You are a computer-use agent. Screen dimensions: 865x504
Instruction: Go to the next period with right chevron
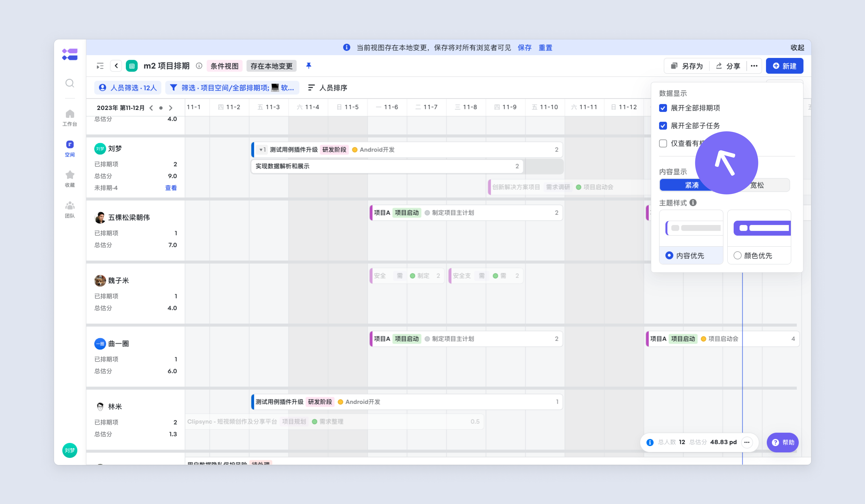coord(171,108)
